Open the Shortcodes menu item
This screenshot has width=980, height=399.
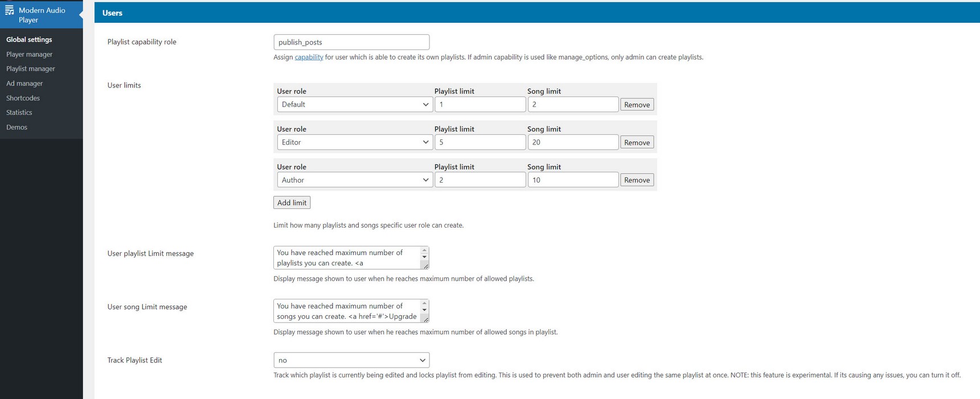23,98
